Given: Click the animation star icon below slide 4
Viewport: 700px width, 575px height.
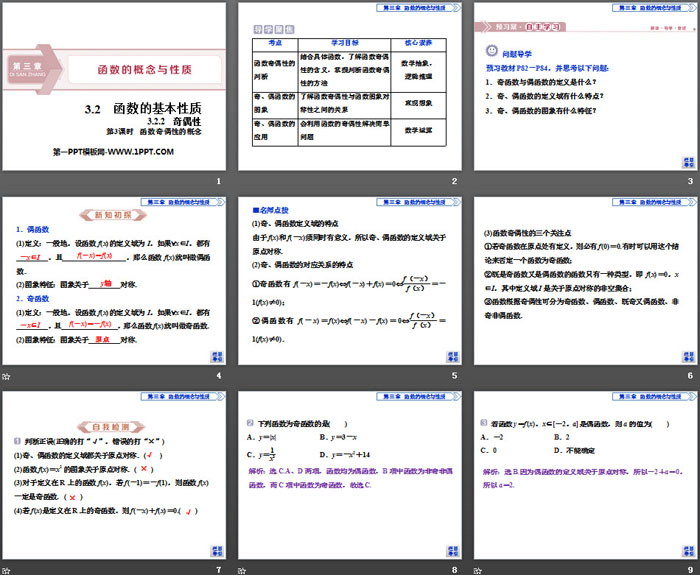Looking at the screenshot, I should click(x=8, y=376).
